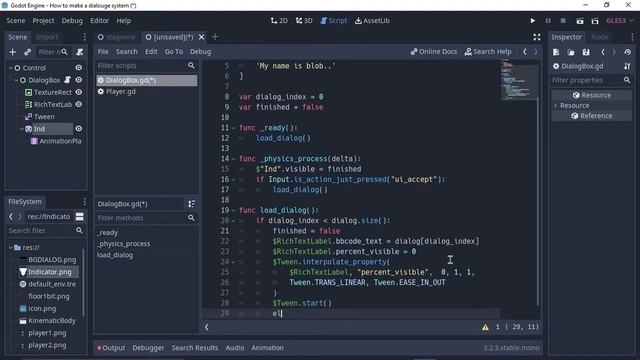Screen dimensions: 640x360
Task: Click Search Help button
Action: click(x=488, y=51)
